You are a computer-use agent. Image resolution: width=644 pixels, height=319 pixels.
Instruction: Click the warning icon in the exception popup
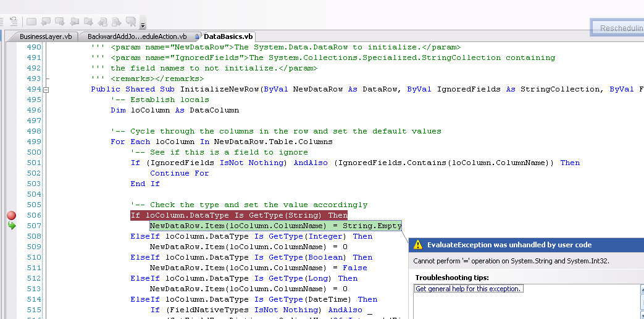click(x=418, y=244)
